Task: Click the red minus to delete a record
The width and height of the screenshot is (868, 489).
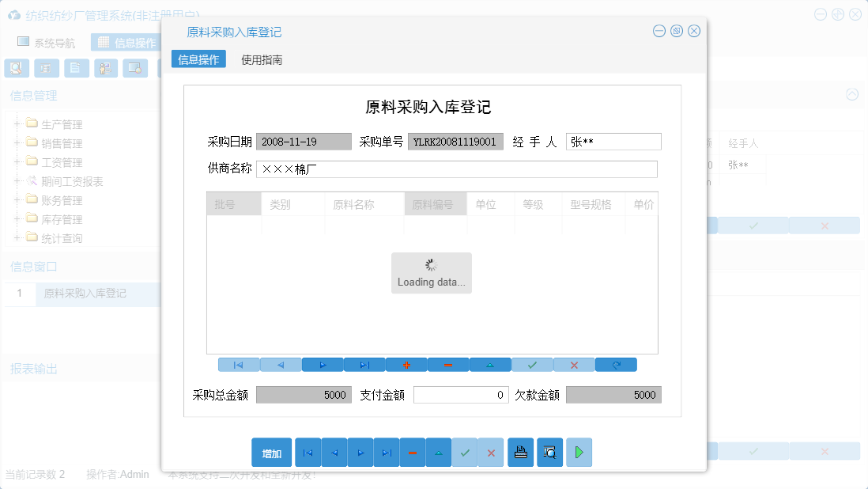Action: point(447,364)
